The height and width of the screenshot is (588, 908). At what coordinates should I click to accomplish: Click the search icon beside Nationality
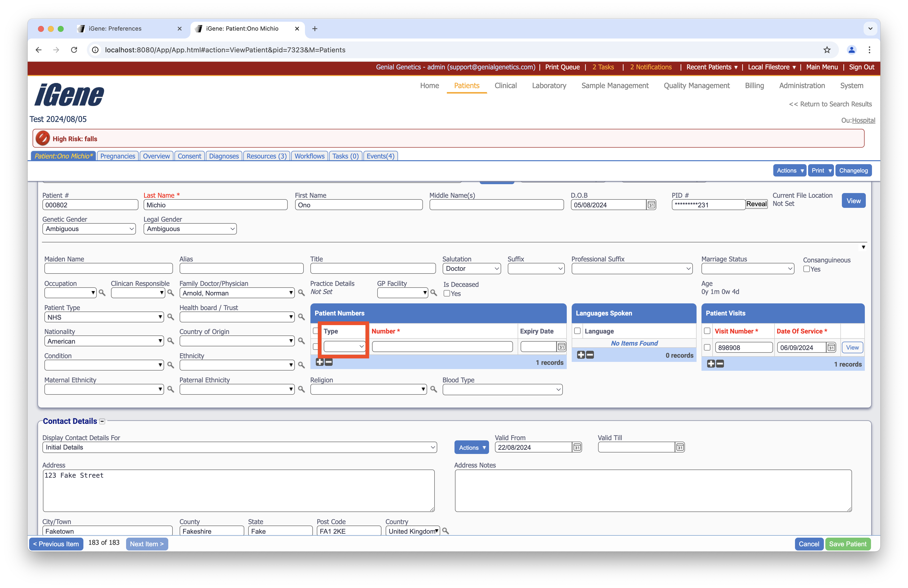170,341
